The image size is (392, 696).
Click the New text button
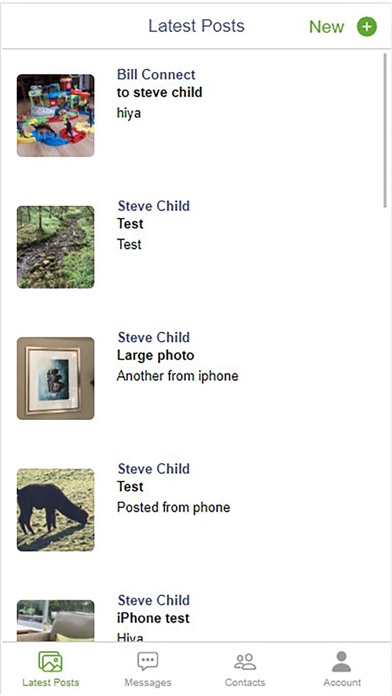click(326, 27)
